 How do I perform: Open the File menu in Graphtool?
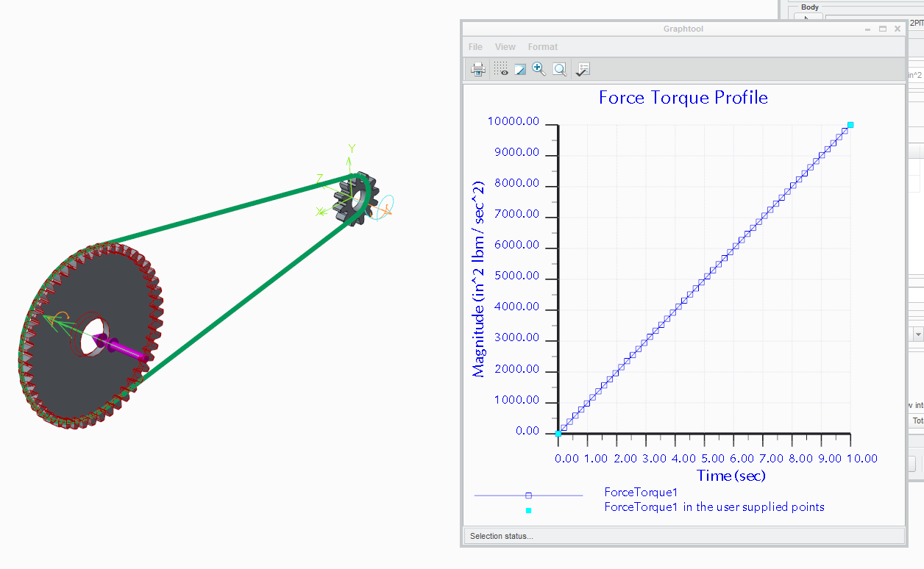click(476, 47)
